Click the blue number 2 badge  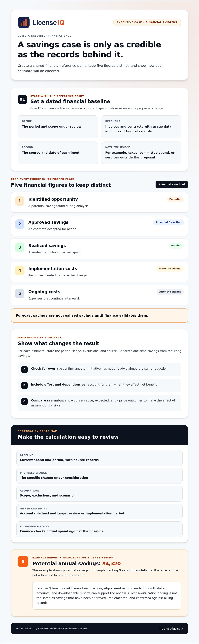point(20,224)
